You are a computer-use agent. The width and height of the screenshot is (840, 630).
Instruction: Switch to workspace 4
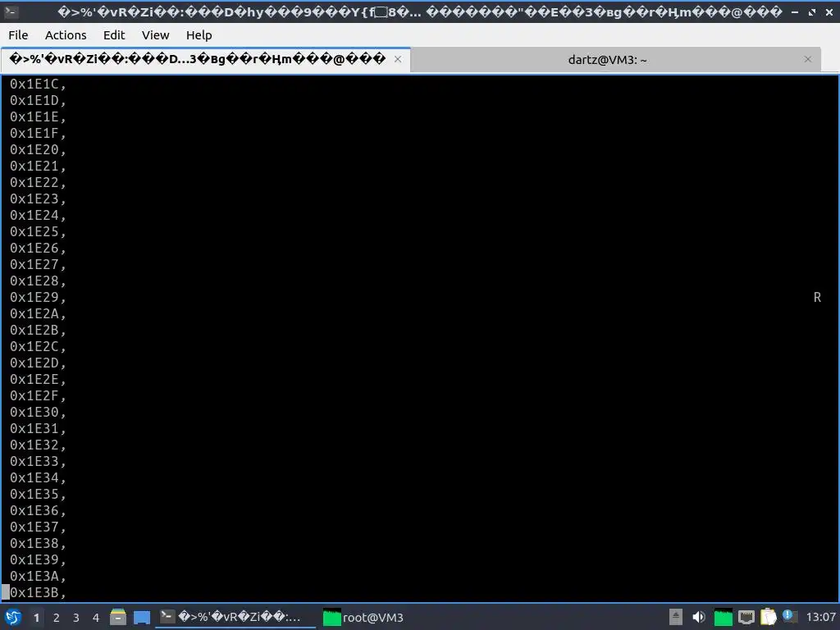[x=96, y=618]
